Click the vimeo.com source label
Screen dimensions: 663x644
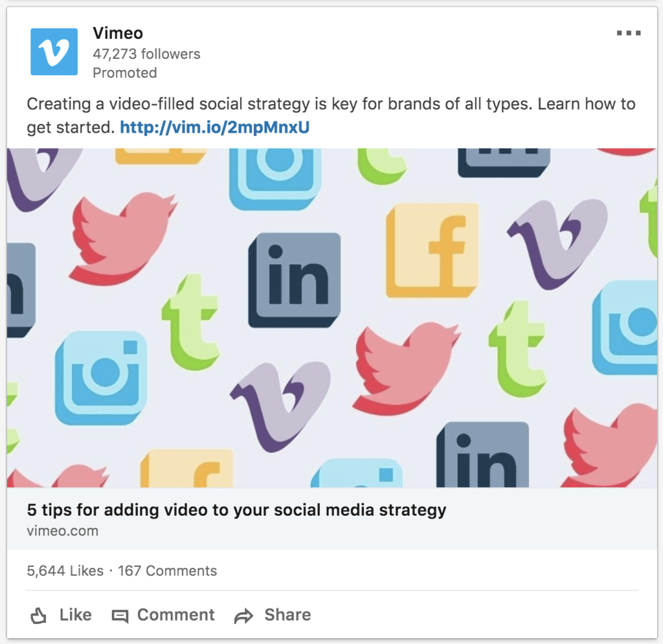63,531
